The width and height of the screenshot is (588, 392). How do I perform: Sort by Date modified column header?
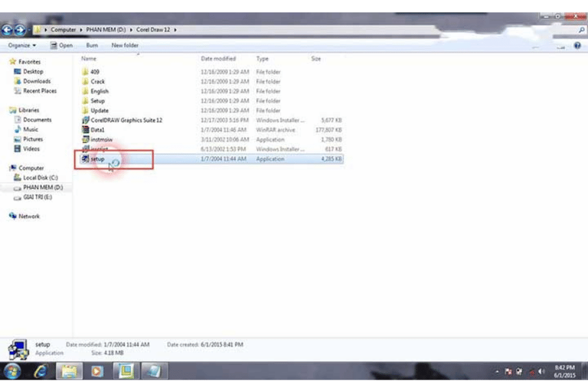pyautogui.click(x=218, y=59)
